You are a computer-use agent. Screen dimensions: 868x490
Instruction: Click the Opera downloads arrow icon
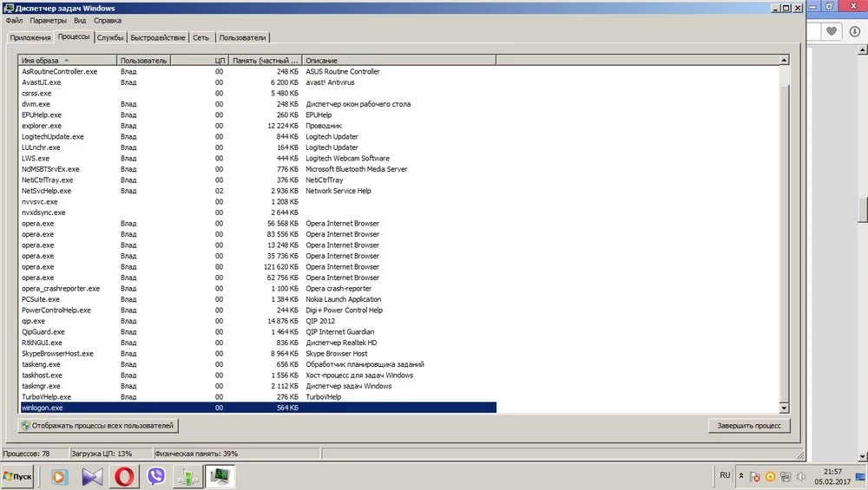click(x=854, y=32)
